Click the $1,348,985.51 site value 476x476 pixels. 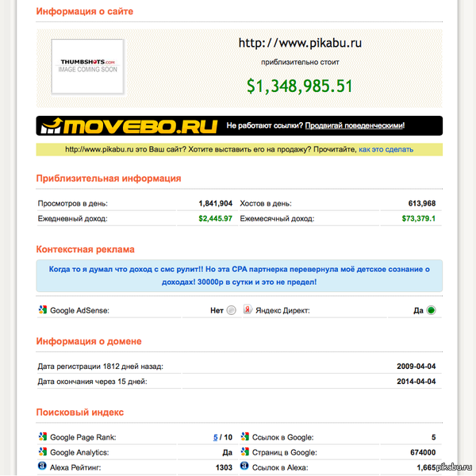[299, 86]
